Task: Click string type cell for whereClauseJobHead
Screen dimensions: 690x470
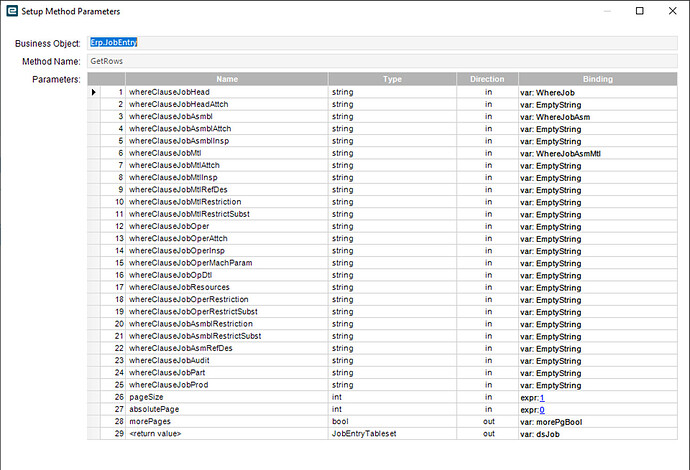Action: [392, 92]
